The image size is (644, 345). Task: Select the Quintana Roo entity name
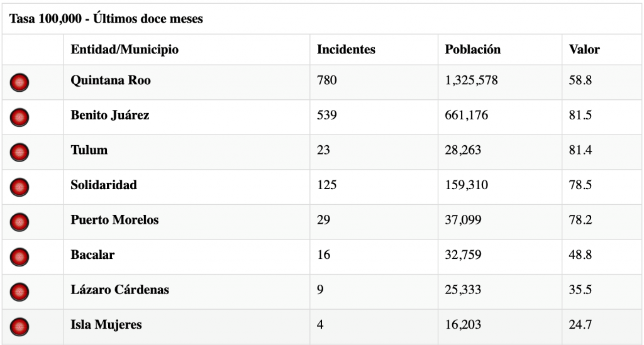click(111, 81)
